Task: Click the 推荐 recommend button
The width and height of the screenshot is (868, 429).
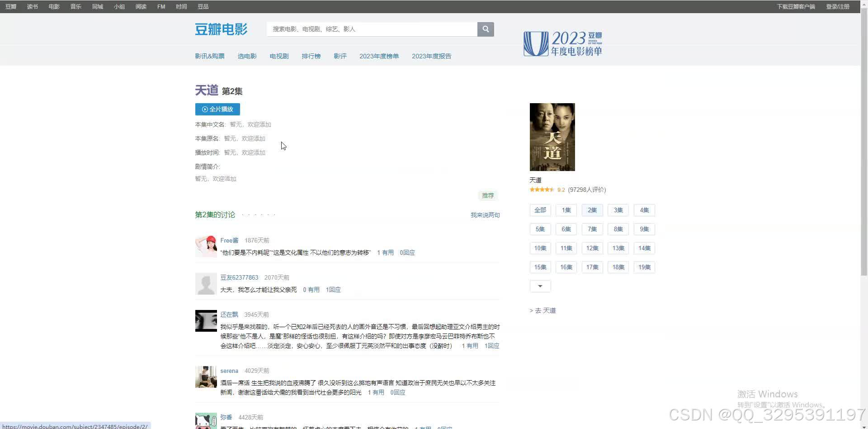Action: pyautogui.click(x=488, y=195)
